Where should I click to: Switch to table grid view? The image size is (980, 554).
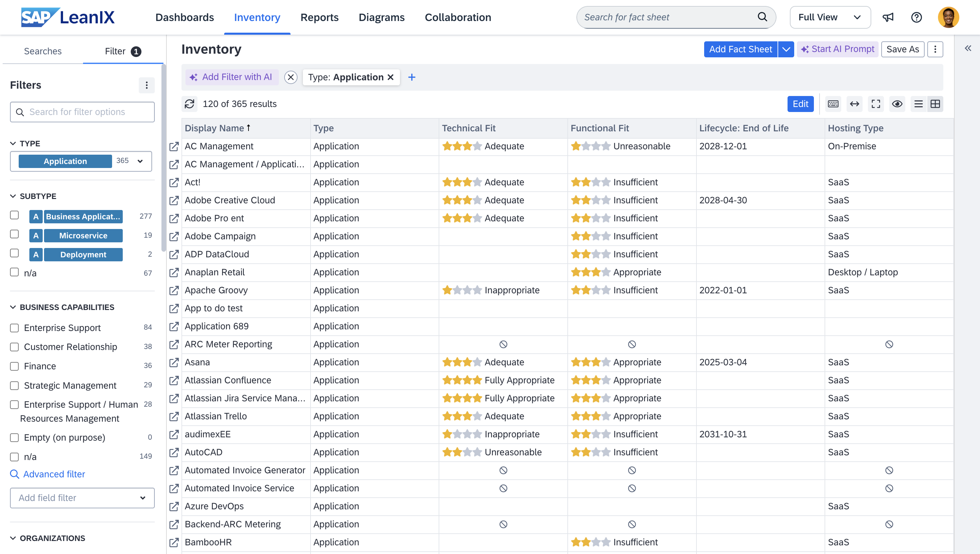click(x=935, y=104)
